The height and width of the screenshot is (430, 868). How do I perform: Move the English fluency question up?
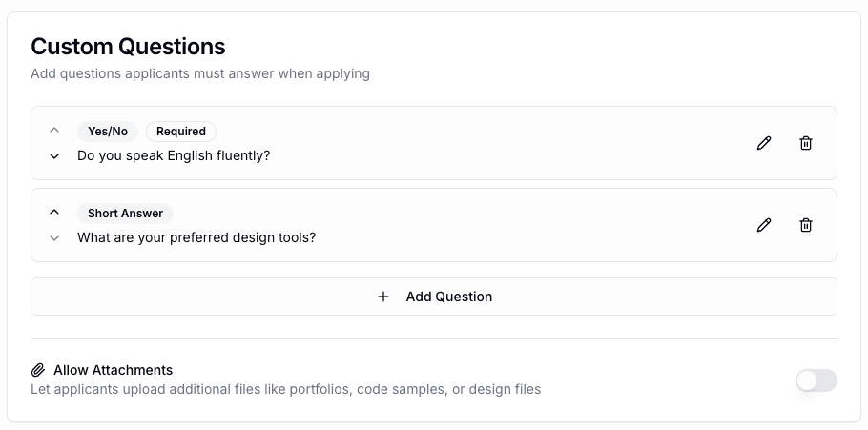(54, 130)
